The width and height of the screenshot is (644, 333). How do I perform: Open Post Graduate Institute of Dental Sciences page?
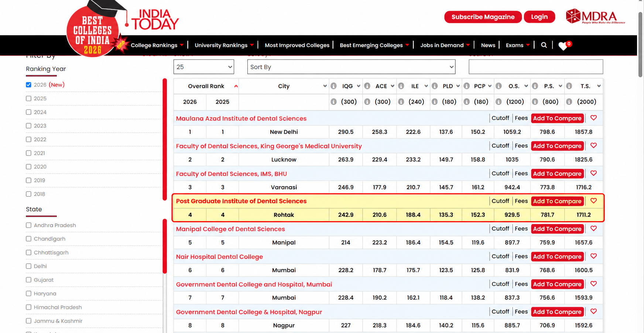pyautogui.click(x=241, y=201)
